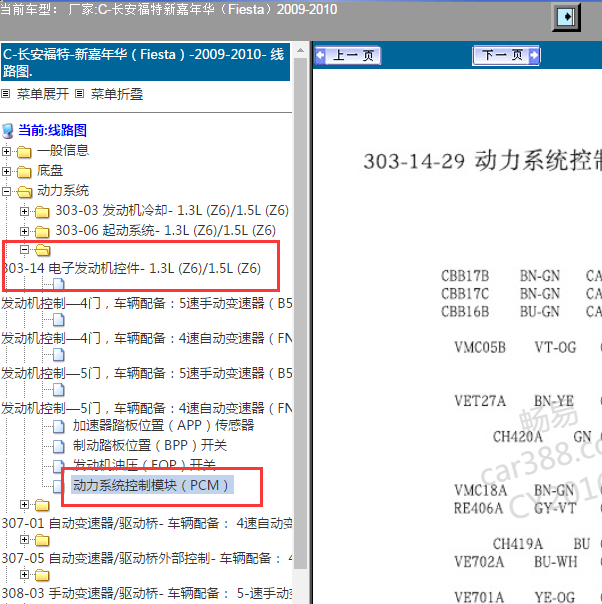This screenshot has width=602, height=604.
Task: Expand the 307-01 自动变速器 node
Action: (24, 504)
